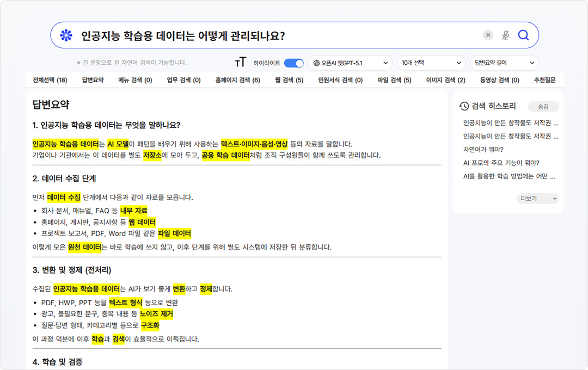588x370 pixels.
Task: Click the blue flower AI logo icon
Action: [x=66, y=35]
